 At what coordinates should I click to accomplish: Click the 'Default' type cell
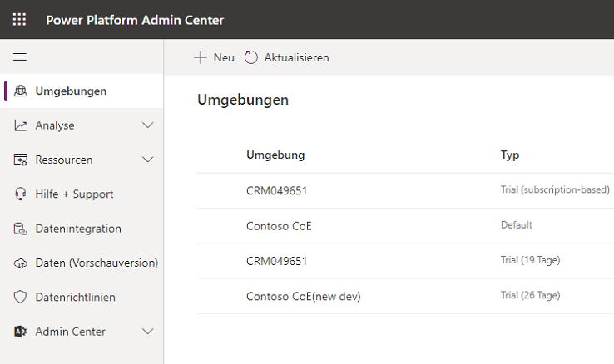click(x=517, y=225)
